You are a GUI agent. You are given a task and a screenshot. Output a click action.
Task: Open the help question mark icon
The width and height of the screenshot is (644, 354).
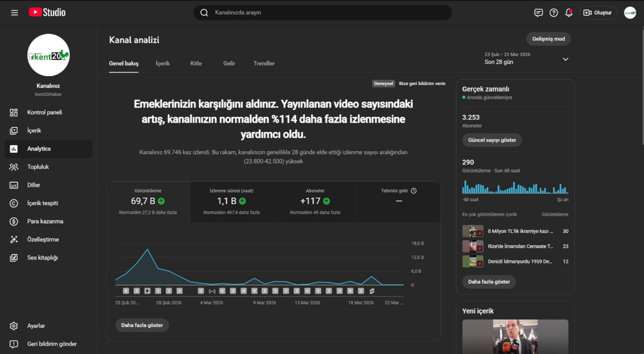click(553, 13)
